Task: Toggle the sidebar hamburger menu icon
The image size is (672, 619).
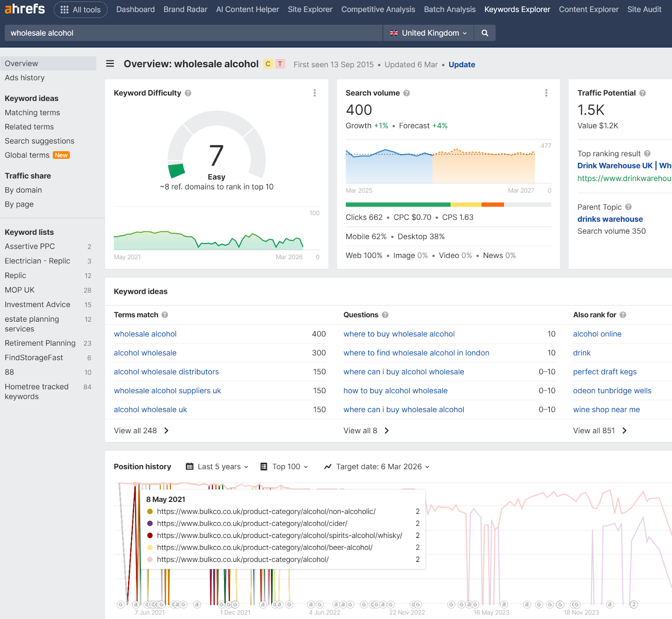Action: [x=110, y=64]
